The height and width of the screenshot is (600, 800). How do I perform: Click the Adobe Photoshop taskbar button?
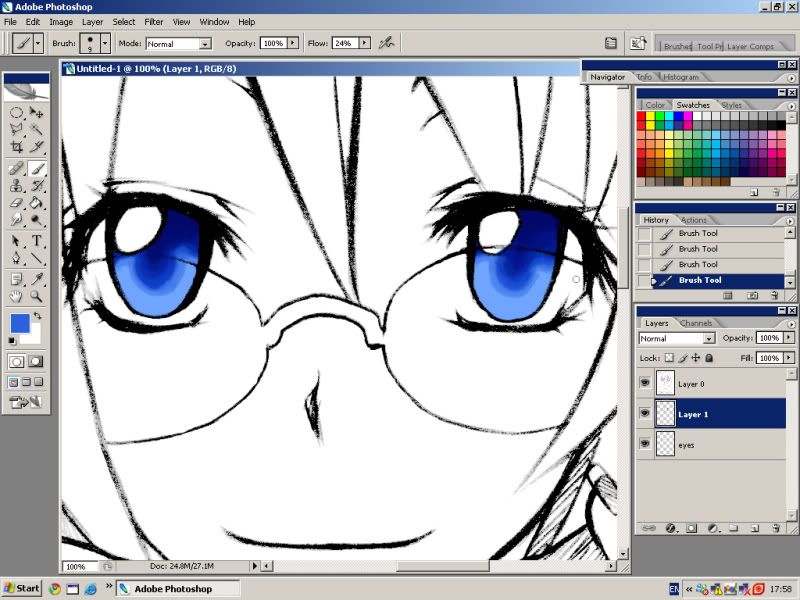click(178, 589)
